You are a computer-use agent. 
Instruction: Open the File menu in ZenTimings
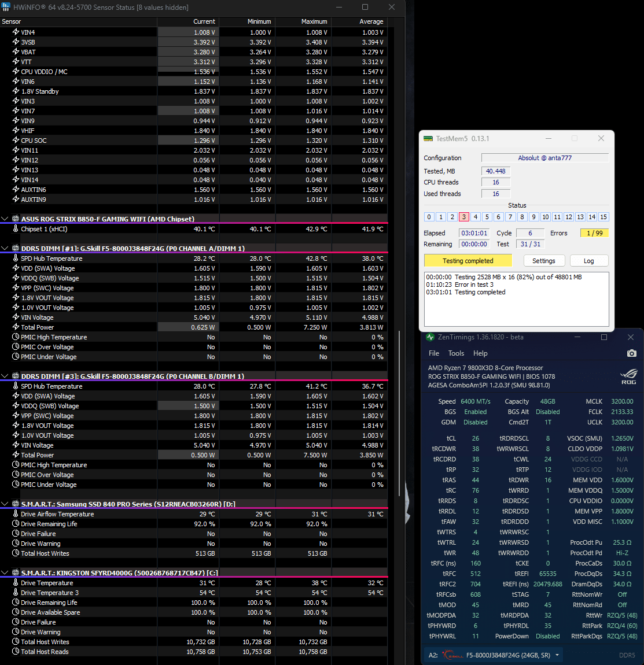coord(433,353)
